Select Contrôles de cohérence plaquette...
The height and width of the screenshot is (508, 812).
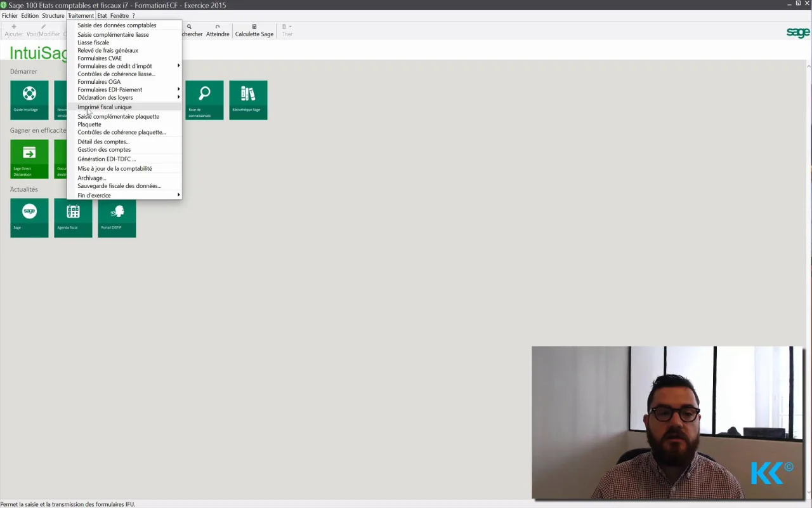click(x=124, y=132)
